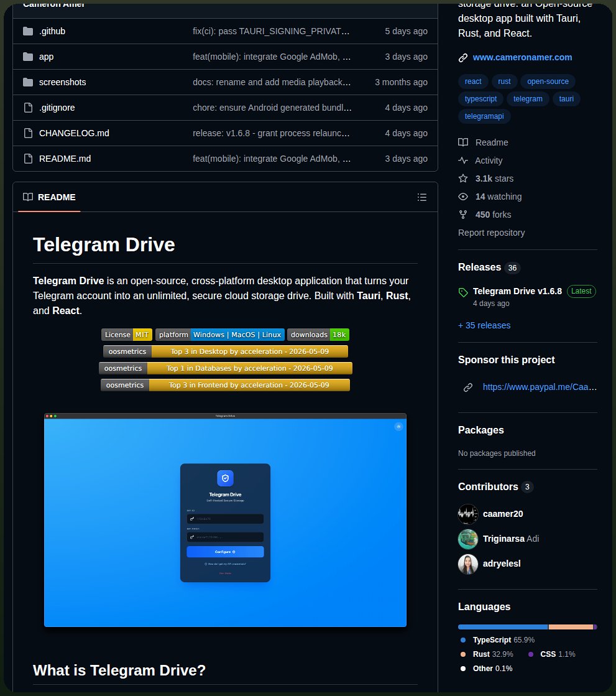Click caamer20's avatar
Screen dimensions: 616x696
(468, 514)
